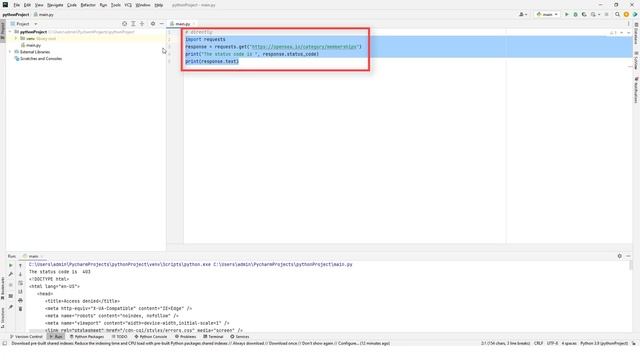Click Stop icon in Run panel
The height and width of the screenshot is (360, 640).
tap(11, 284)
